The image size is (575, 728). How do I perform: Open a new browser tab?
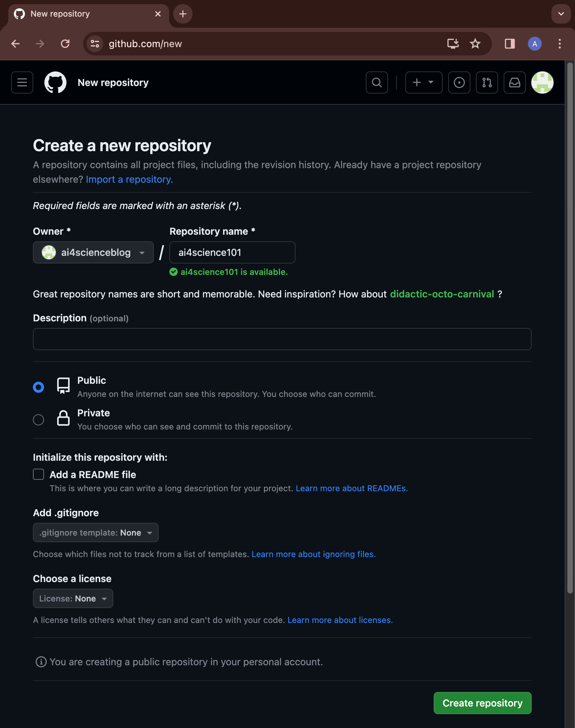click(183, 14)
